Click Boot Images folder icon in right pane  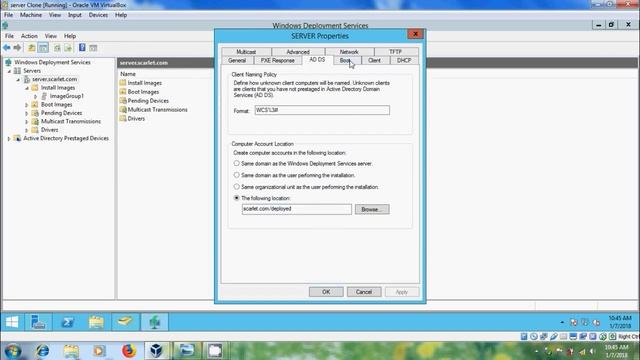coord(123,92)
